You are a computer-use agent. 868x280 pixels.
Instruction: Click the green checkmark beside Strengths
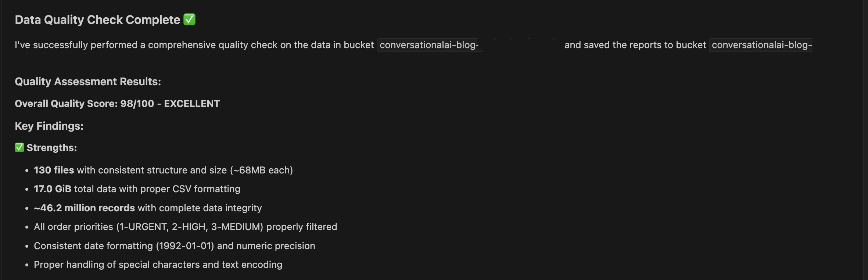(19, 148)
